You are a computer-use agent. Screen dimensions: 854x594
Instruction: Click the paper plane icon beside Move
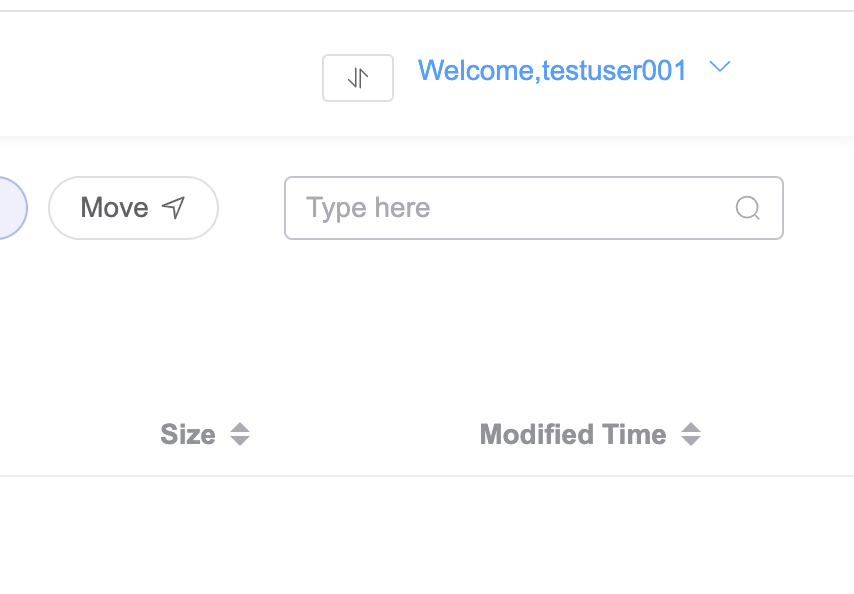(174, 207)
